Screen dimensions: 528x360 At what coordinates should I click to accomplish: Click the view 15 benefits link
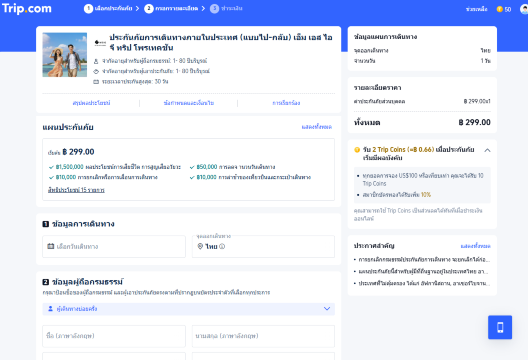(x=76, y=190)
